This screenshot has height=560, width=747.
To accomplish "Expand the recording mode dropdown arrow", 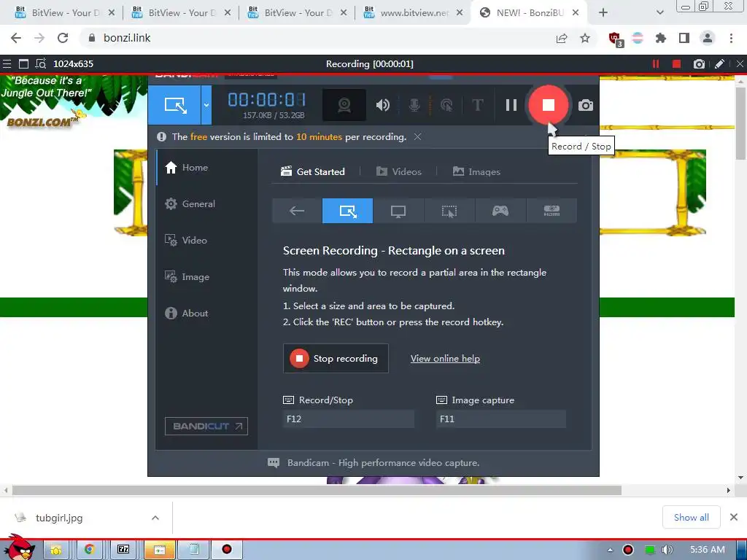I will [206, 105].
